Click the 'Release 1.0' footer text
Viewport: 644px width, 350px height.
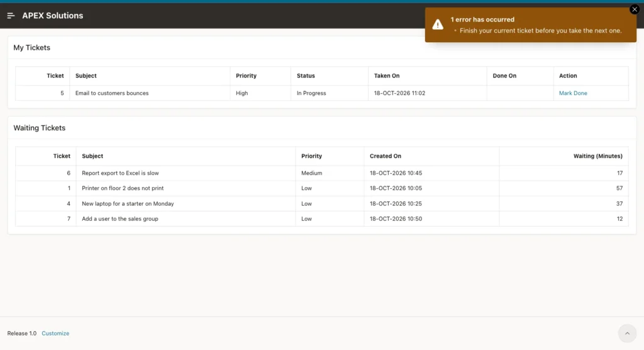tap(22, 333)
